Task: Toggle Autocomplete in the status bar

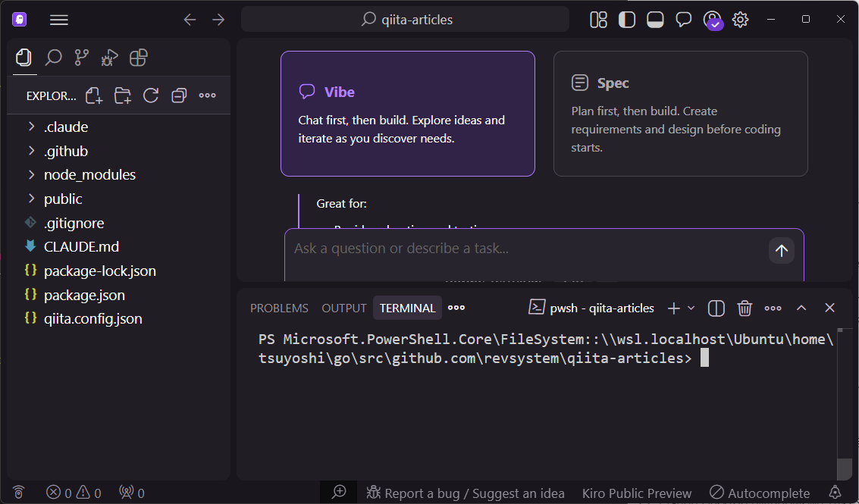Action: click(760, 493)
